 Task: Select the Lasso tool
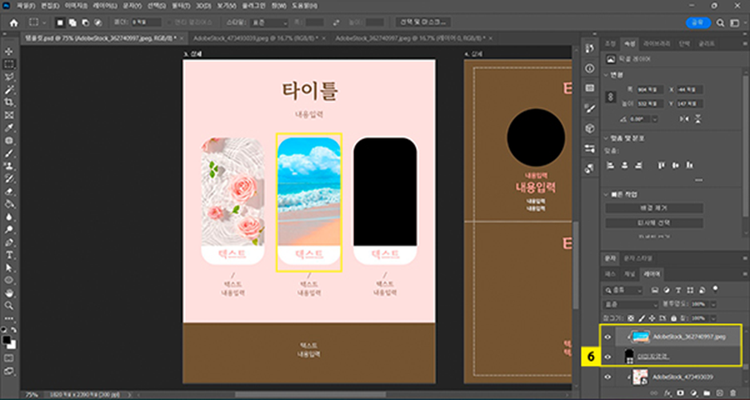pos(9,77)
